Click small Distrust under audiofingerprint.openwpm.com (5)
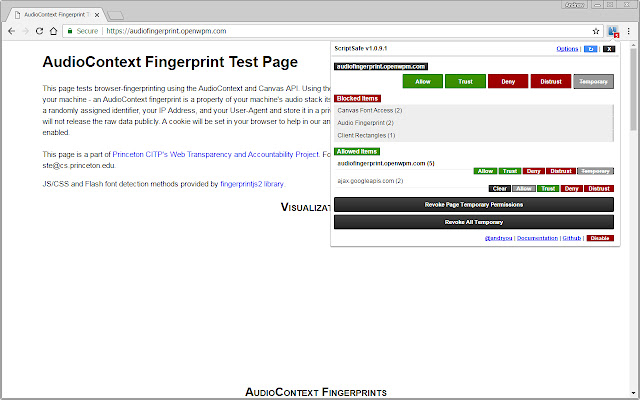Image resolution: width=640 pixels, height=400 pixels. pyautogui.click(x=561, y=171)
